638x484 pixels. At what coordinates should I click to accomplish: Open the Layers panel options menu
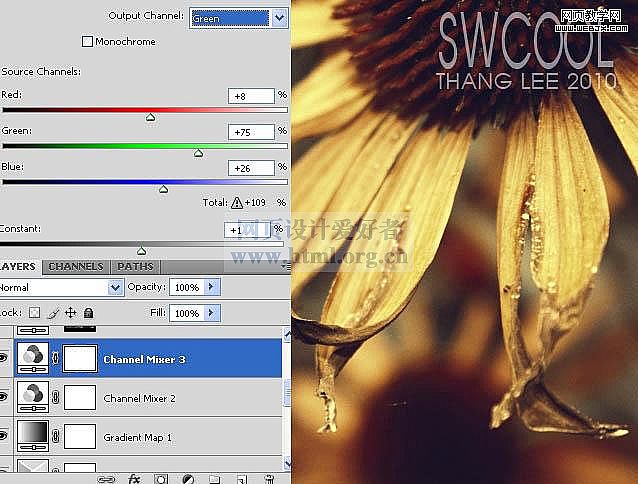point(286,266)
